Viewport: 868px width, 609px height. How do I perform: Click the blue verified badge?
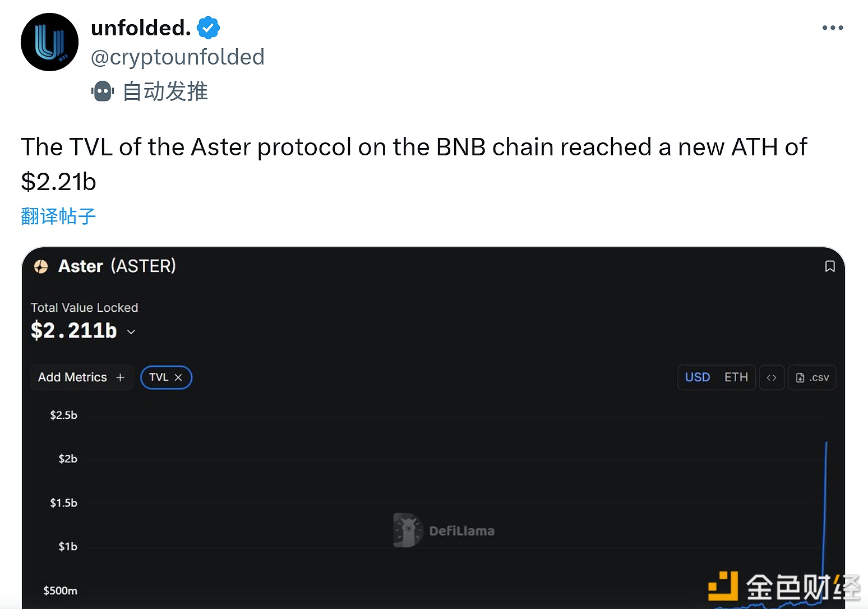click(208, 27)
